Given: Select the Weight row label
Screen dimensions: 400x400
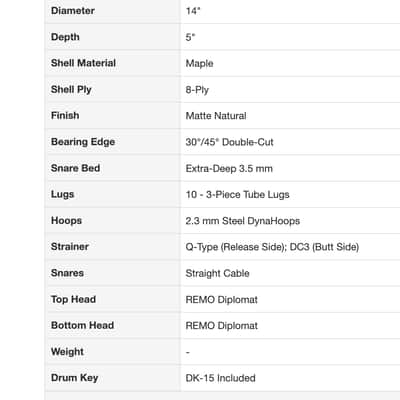Looking at the screenshot, I should coord(67,352).
